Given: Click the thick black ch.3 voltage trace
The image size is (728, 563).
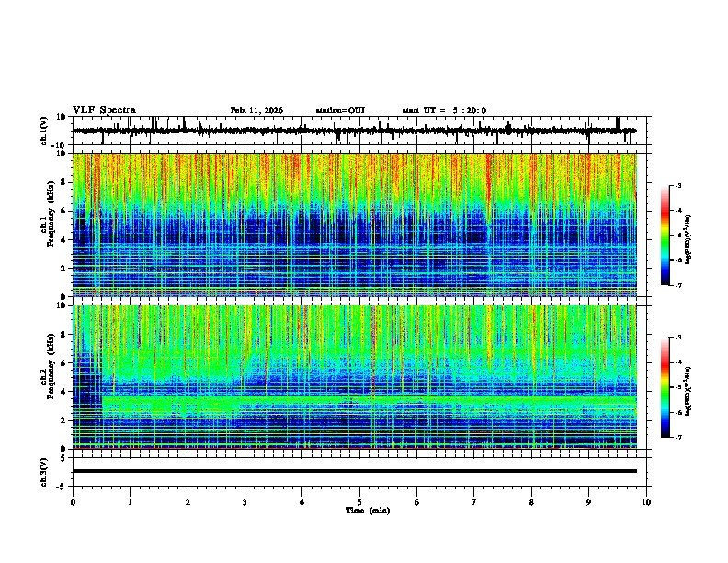Looking at the screenshot, I should tap(355, 471).
